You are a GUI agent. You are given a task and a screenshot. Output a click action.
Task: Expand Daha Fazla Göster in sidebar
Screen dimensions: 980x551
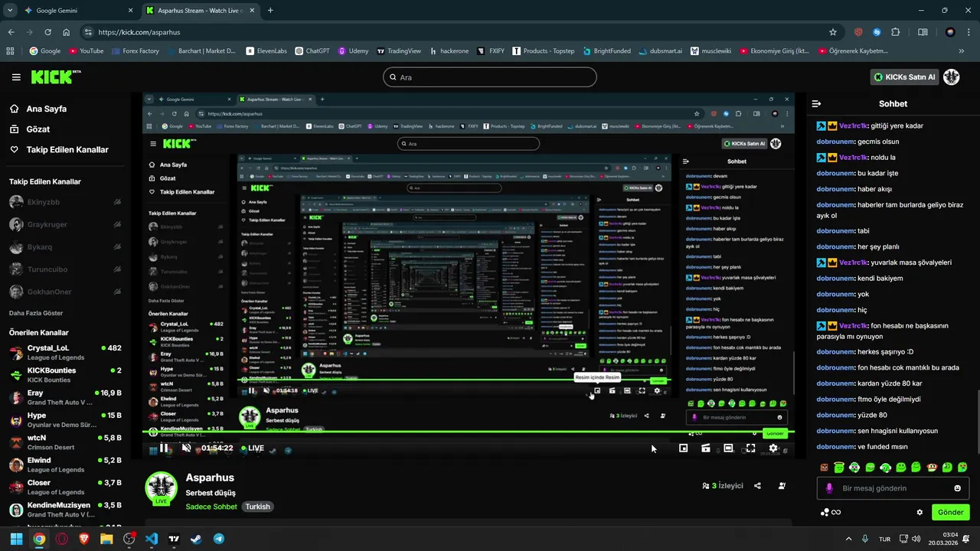(x=36, y=313)
